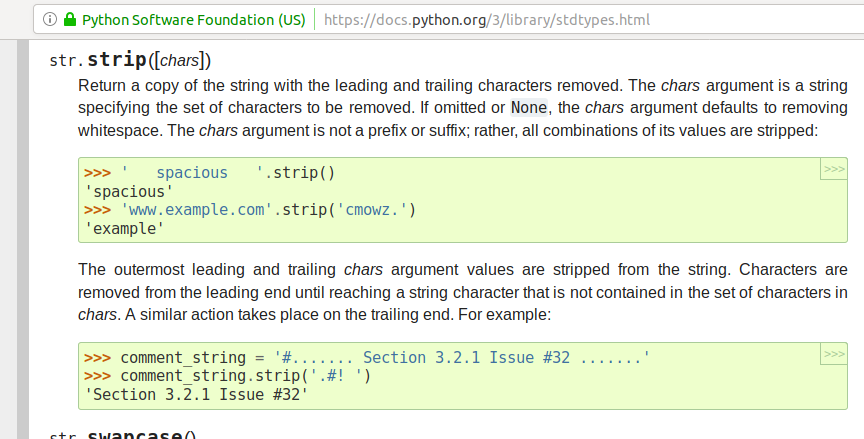Screen dimensions: 864x439
Task: Click the green padlock security icon
Action: pos(69,20)
